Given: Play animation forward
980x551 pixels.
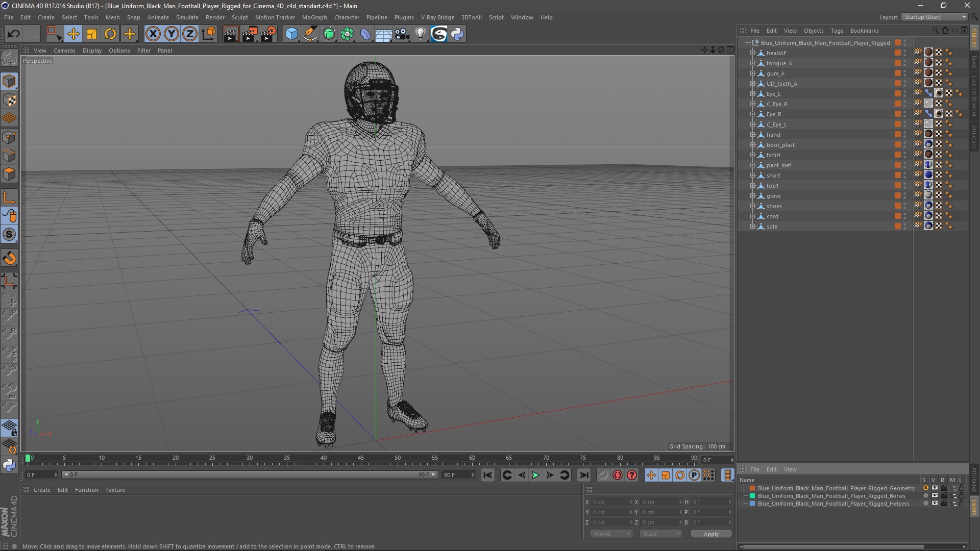Looking at the screenshot, I should 535,475.
